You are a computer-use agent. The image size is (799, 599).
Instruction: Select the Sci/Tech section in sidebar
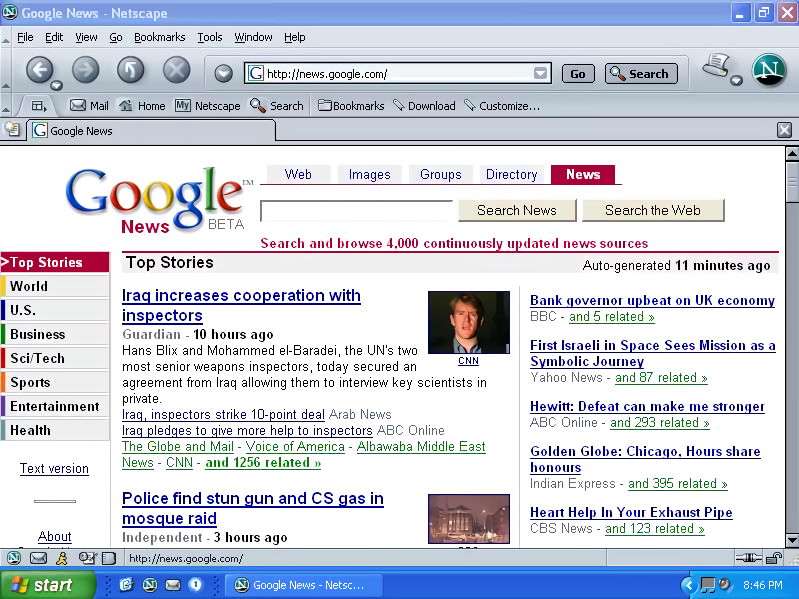tap(55, 358)
